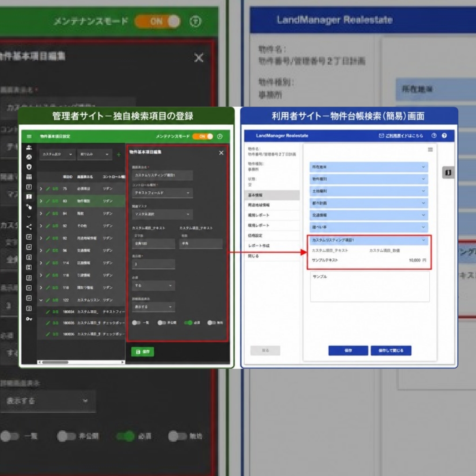
Task: Select 用途地域情報 in the side menu
Action: pos(272,205)
